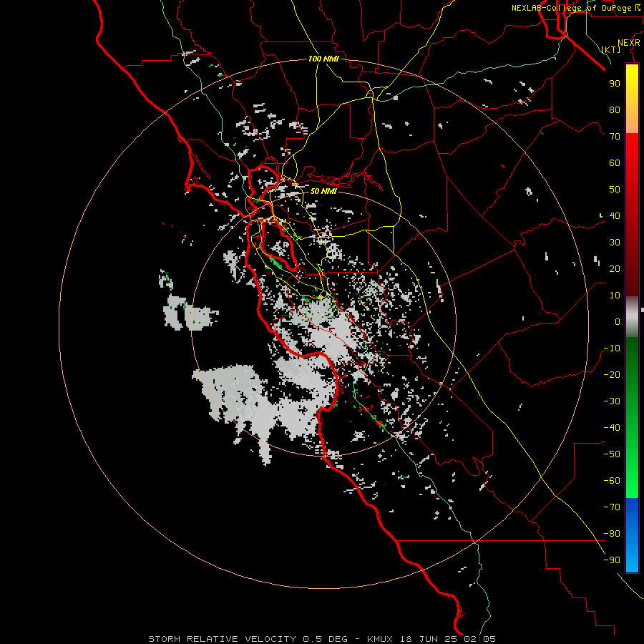Click the -30 value on velocity scale

tap(612, 401)
